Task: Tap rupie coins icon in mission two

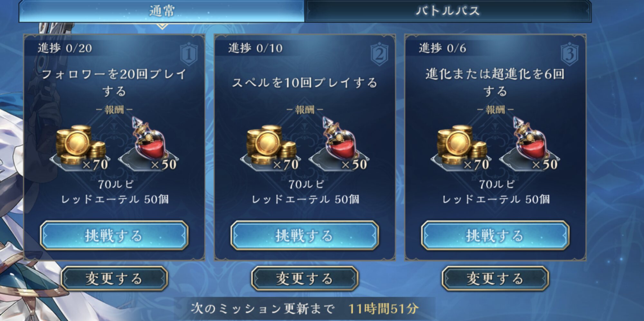Action: pyautogui.click(x=271, y=146)
